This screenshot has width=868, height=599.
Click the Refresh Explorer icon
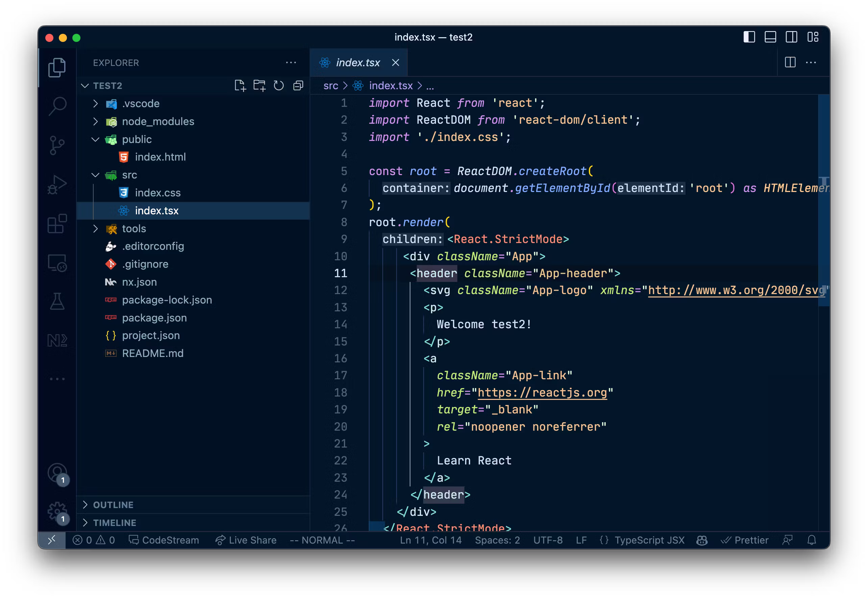coord(279,86)
